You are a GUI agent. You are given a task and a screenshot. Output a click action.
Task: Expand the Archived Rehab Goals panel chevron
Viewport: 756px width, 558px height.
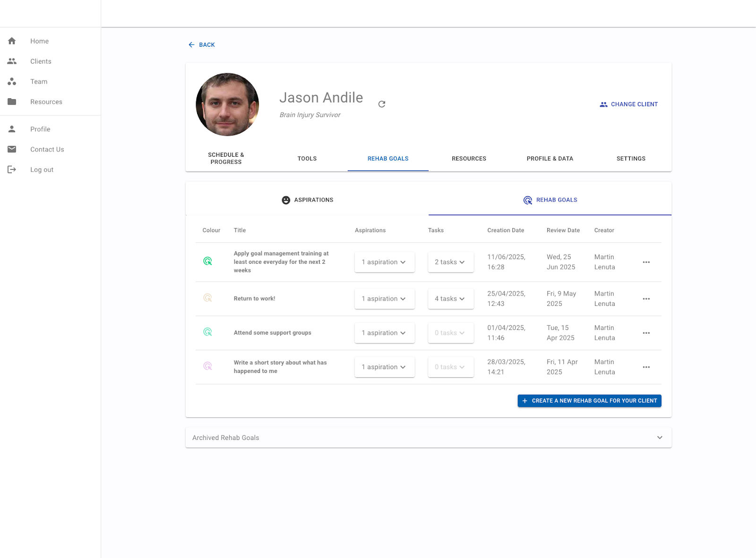[660, 438]
